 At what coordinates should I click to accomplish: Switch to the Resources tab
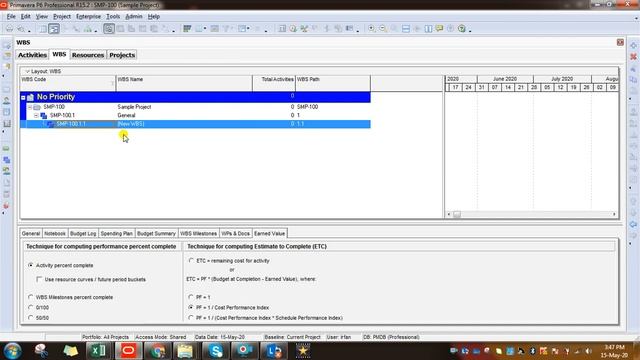pyautogui.click(x=88, y=55)
